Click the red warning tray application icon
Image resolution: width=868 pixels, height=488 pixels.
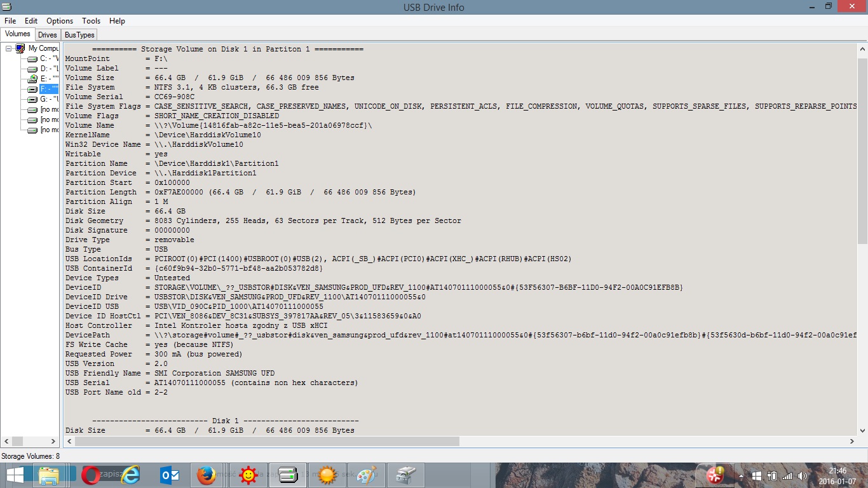click(716, 475)
